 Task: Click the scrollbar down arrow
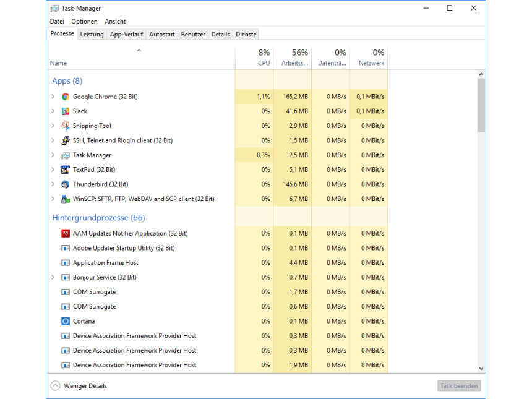(x=481, y=369)
